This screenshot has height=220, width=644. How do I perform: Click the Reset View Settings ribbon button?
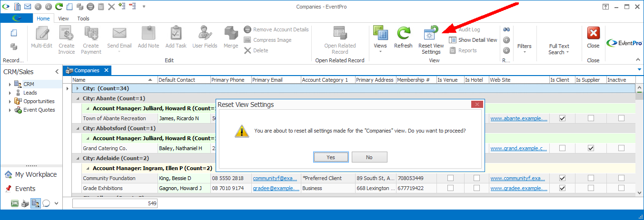pyautogui.click(x=431, y=40)
